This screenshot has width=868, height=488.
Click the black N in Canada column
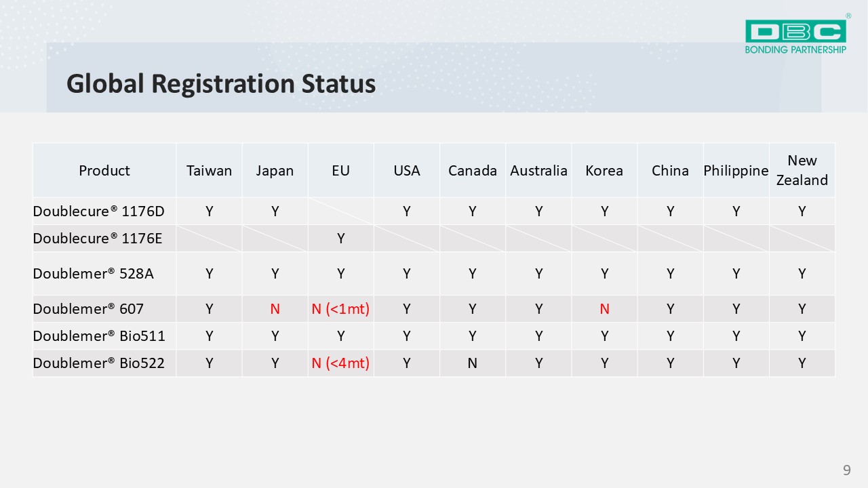click(473, 363)
